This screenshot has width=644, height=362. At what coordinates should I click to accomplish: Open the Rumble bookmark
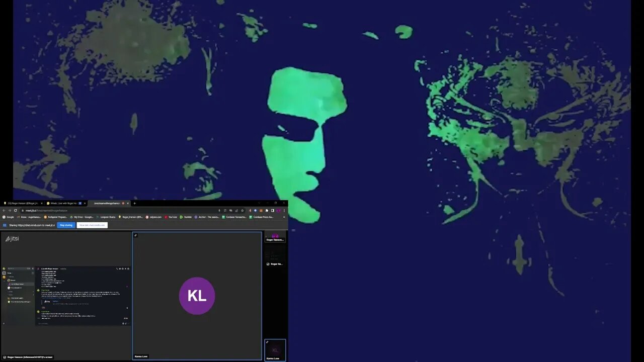[186, 217]
